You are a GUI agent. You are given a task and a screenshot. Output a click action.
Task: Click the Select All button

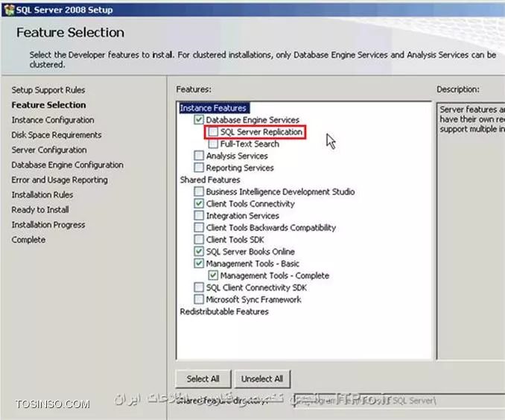tap(203, 379)
